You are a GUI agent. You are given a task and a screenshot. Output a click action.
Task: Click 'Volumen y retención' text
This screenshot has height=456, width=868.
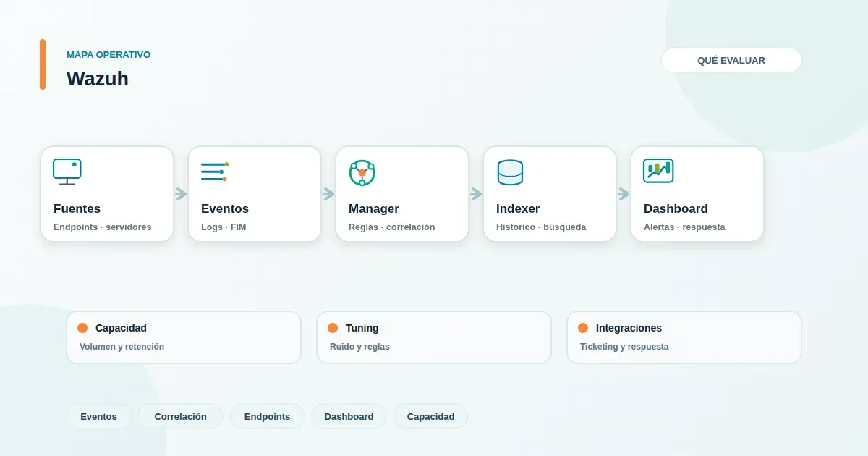122,347
